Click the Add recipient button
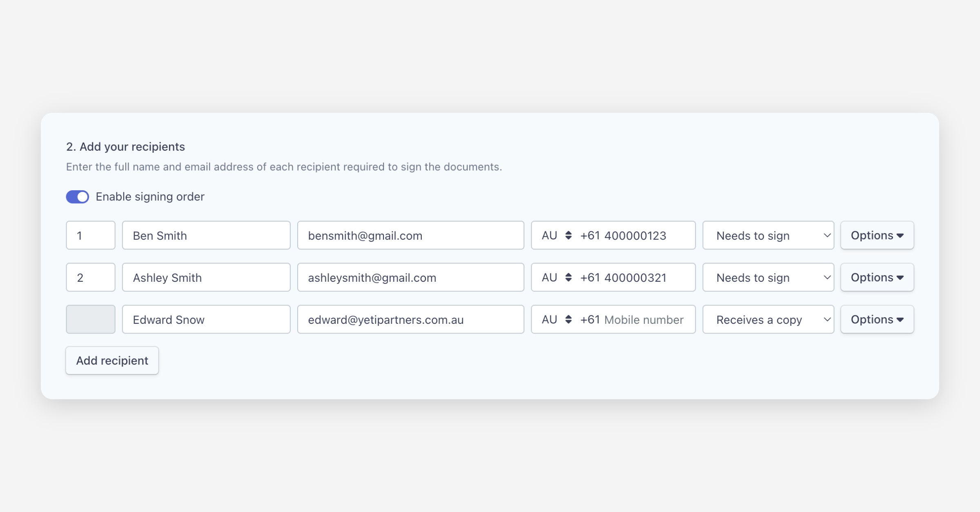 (x=112, y=361)
